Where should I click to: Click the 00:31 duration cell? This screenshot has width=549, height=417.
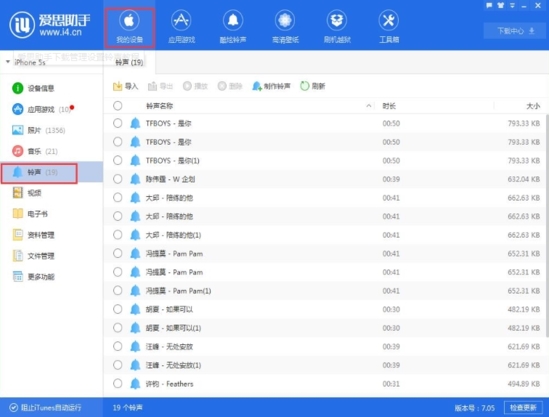click(391, 384)
